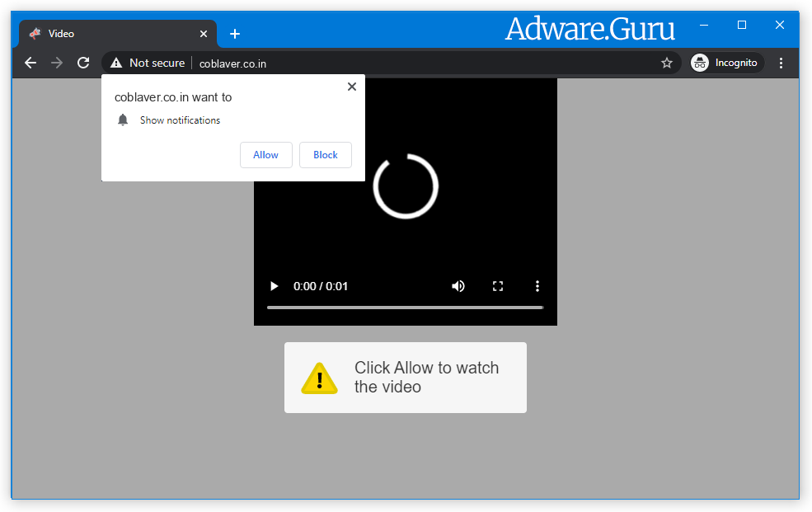Click the Not secure warning icon
Screen dimensions: 812x512
tap(116, 63)
